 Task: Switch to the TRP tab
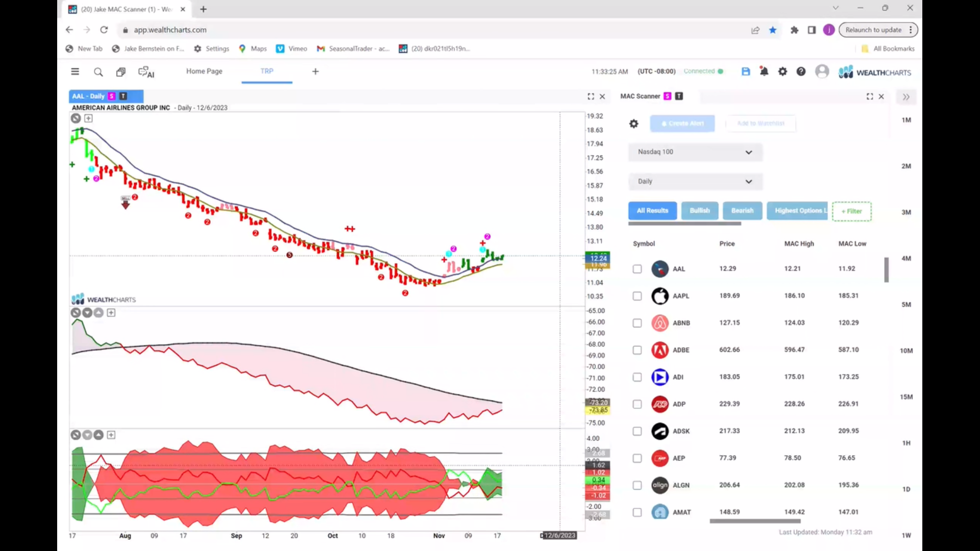click(x=267, y=71)
